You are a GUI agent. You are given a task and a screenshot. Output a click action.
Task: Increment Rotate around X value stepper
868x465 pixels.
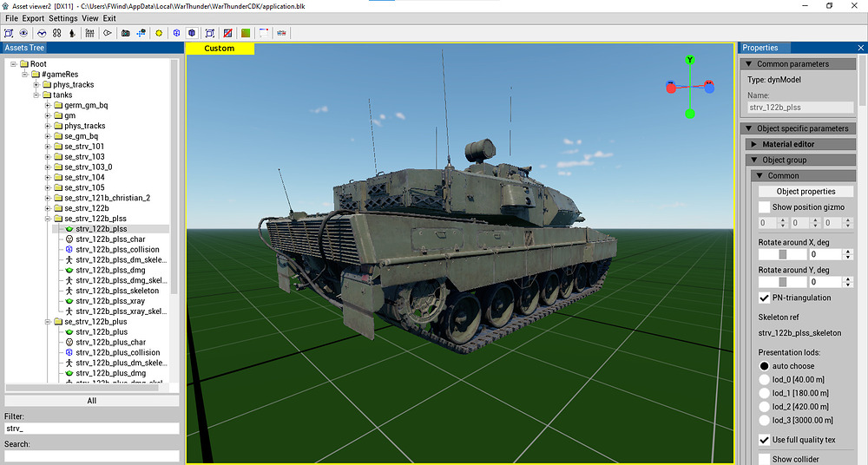pos(849,252)
